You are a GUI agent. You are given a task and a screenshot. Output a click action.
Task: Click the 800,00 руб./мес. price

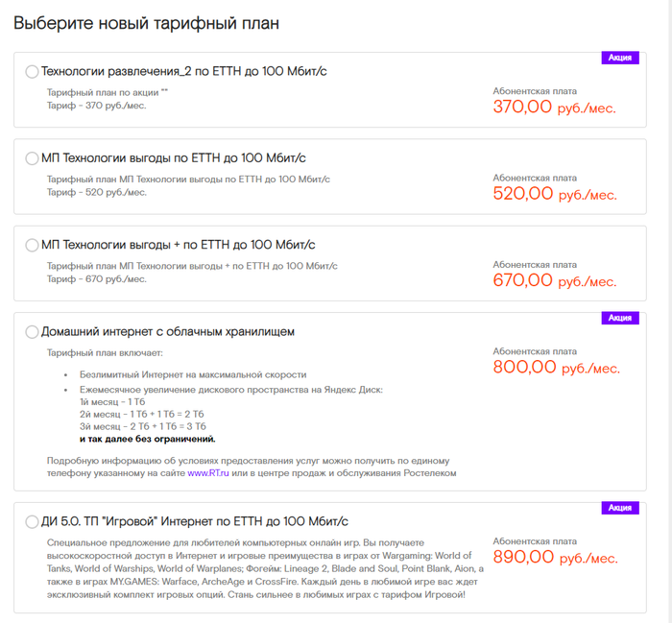(x=556, y=367)
